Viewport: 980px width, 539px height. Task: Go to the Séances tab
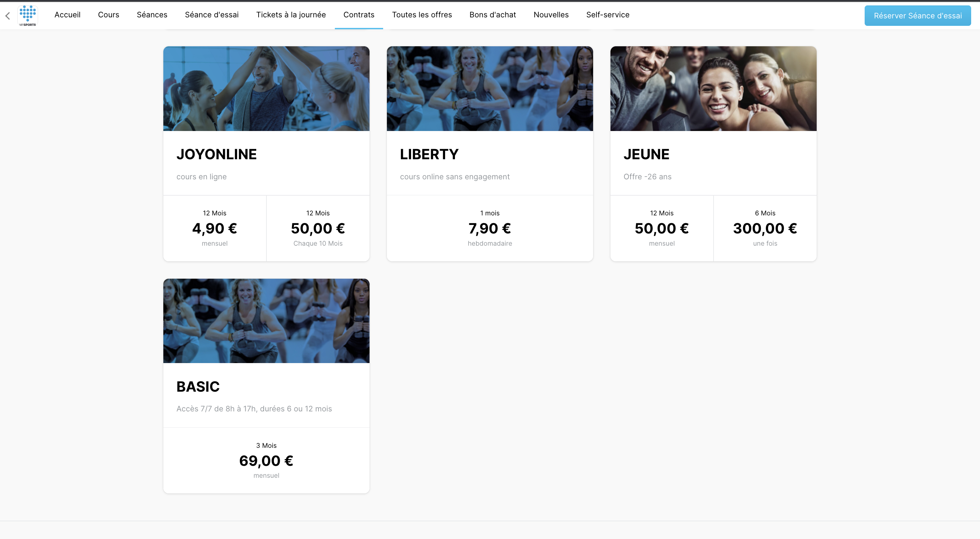point(152,15)
